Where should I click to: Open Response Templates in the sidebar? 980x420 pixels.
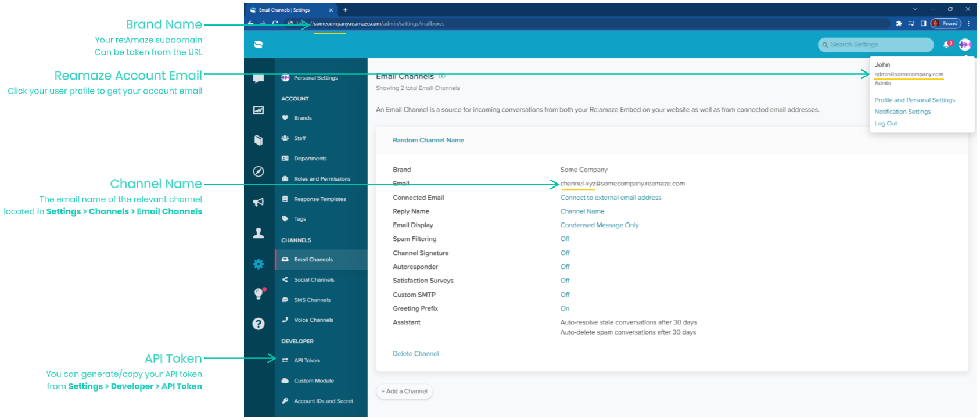tap(320, 199)
